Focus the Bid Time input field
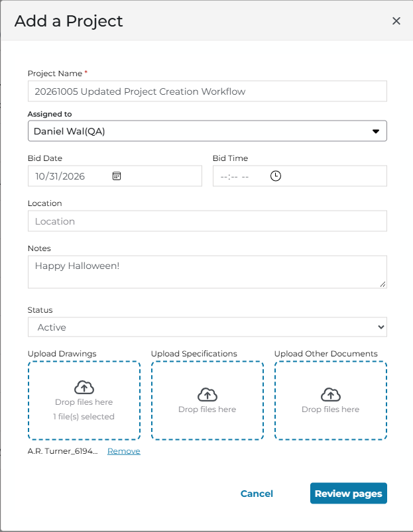Screen dimensions: 413x532 [300, 176]
